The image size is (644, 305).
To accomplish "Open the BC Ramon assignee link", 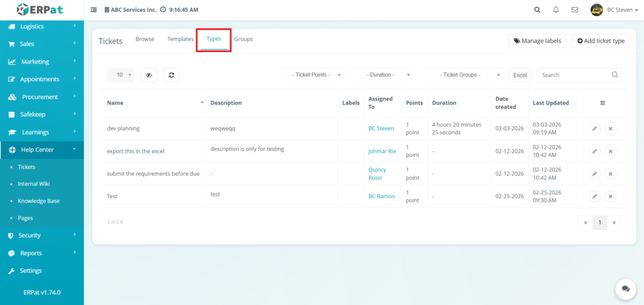I will (x=382, y=196).
